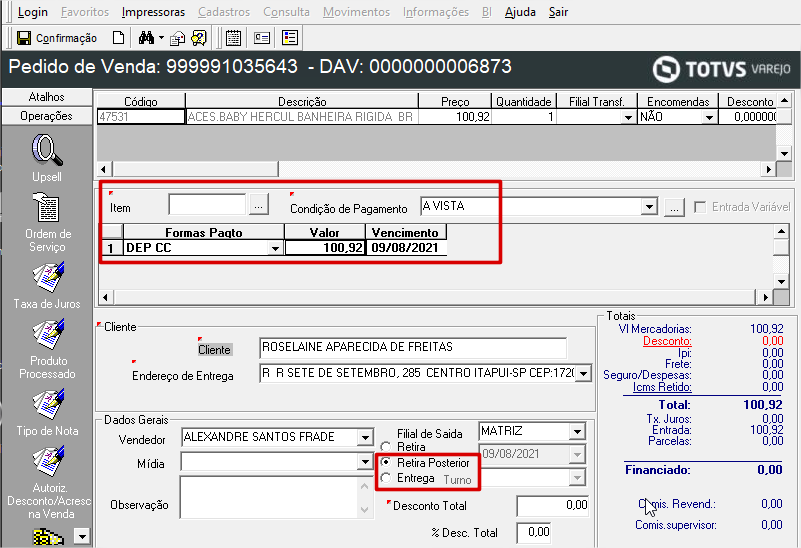Click the % Desc. Total input field

[x=534, y=533]
